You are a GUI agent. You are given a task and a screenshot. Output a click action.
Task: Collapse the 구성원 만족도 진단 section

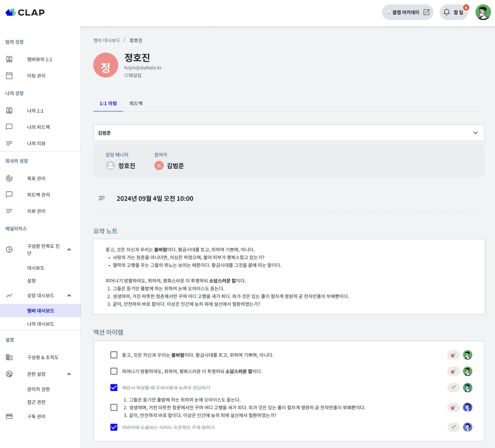click(69, 249)
